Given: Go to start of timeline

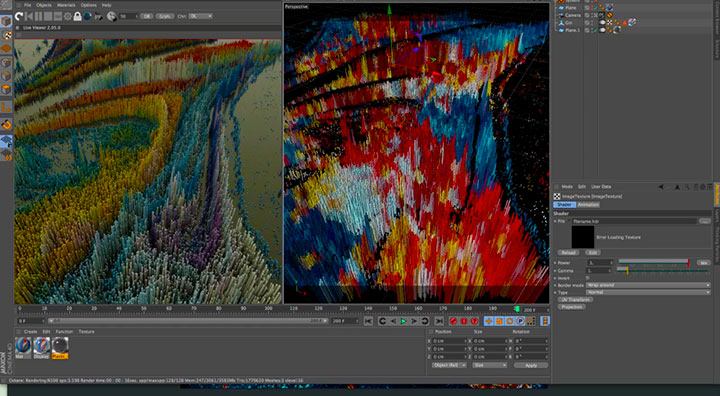Looking at the screenshot, I should click(x=368, y=321).
